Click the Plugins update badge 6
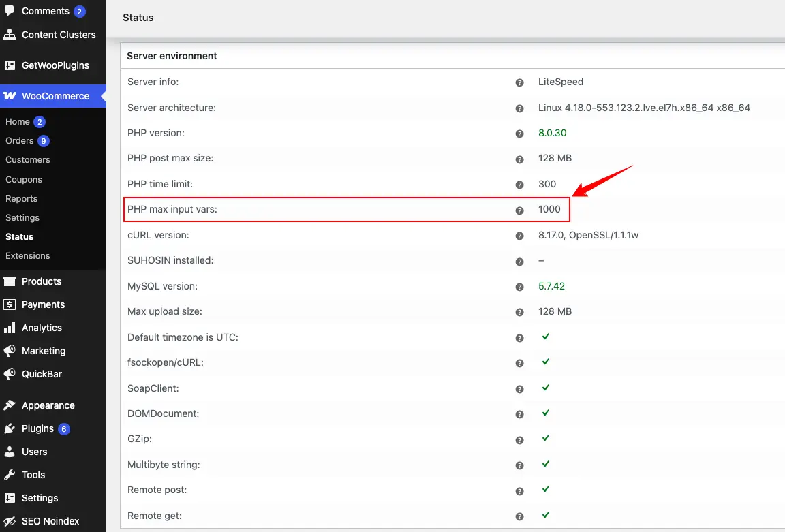Image resolution: width=785 pixels, height=532 pixels. pos(63,429)
